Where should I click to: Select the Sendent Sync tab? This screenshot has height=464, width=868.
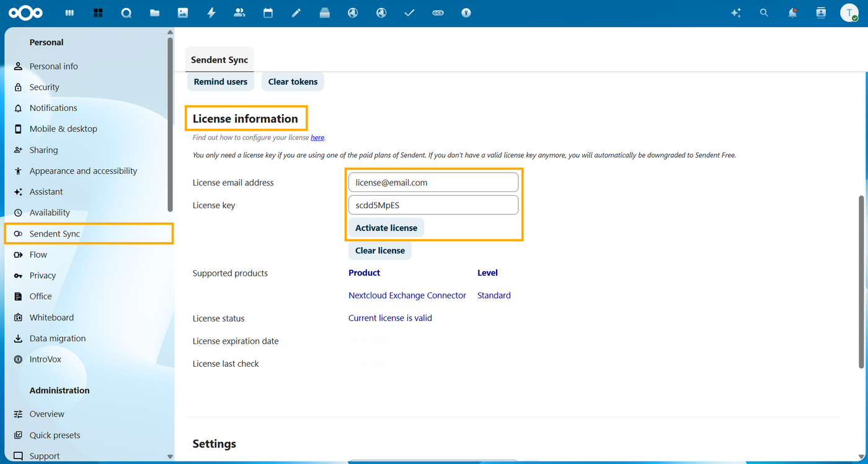coord(219,60)
